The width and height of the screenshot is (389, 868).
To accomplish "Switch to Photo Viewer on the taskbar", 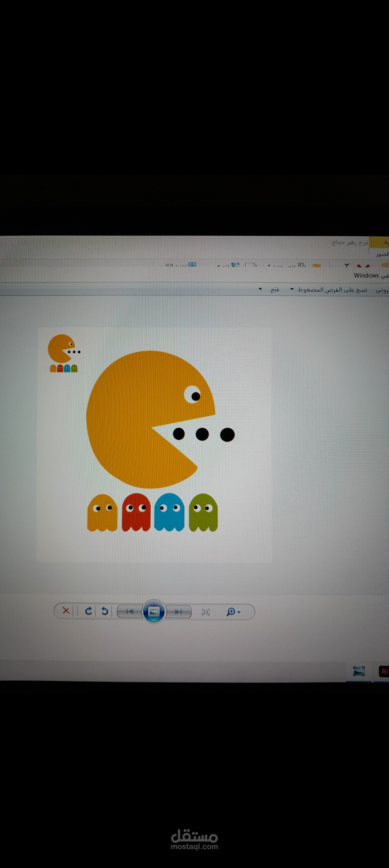I will 359,671.
